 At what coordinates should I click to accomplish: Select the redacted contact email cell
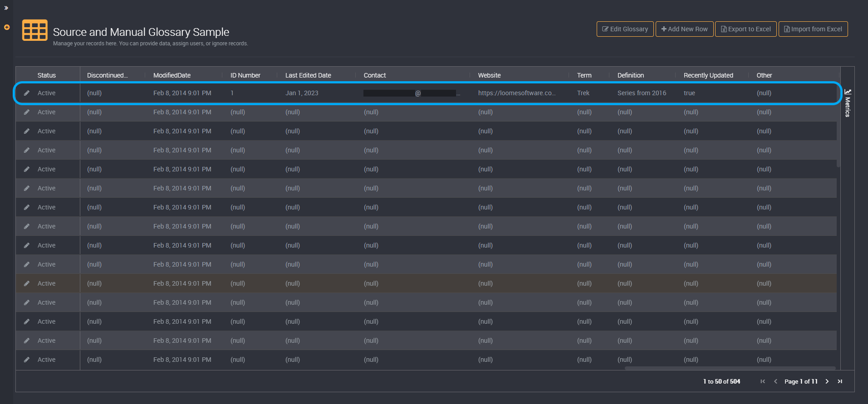[x=412, y=93]
